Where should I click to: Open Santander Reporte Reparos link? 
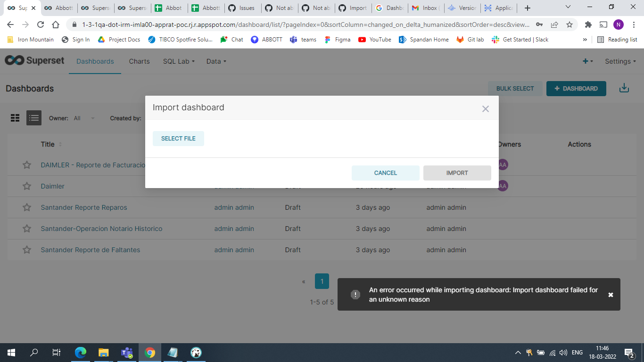(x=84, y=207)
